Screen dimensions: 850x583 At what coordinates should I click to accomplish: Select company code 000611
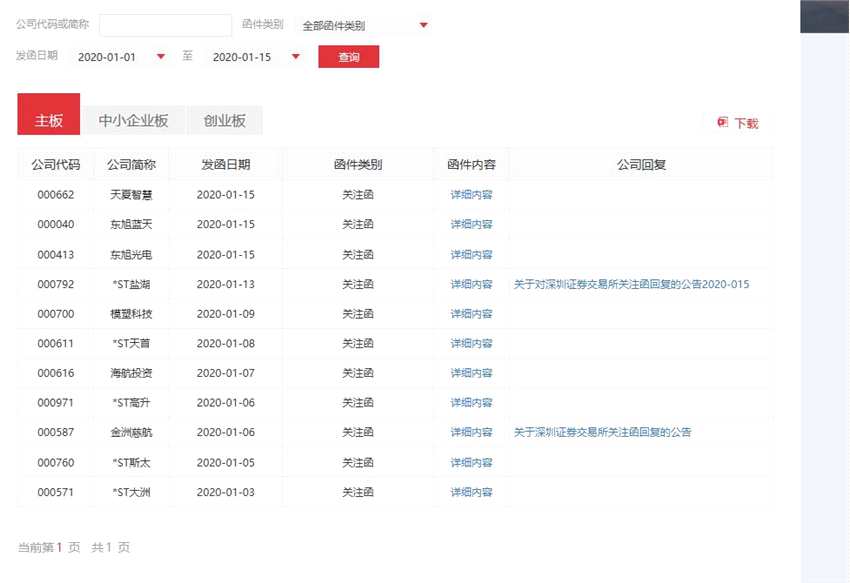pos(55,343)
